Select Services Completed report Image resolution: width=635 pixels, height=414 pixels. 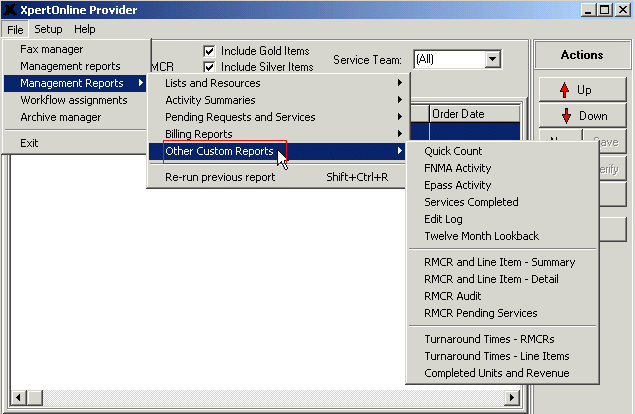502,202
